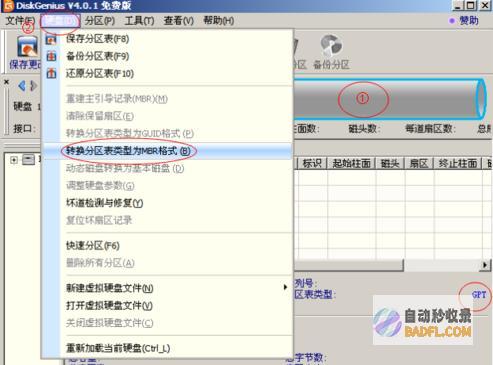Open the 帮助(H) menu

(219, 21)
